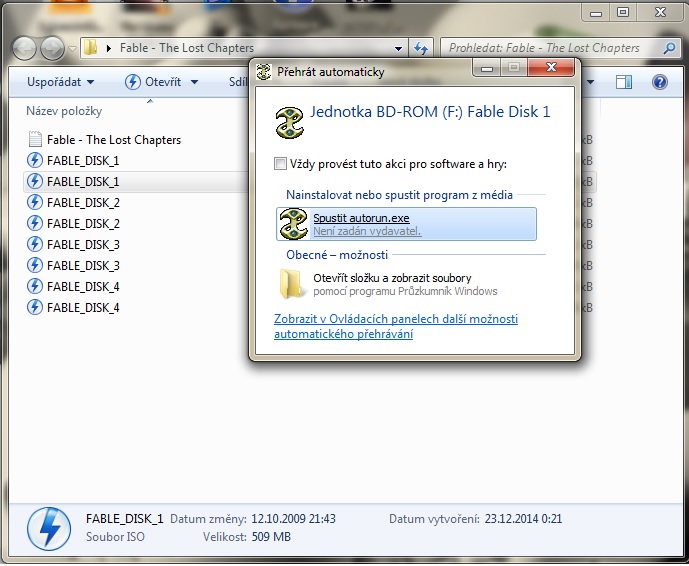The image size is (689, 566).
Task: Click the Fable icon of the autorun.exe option
Action: (x=293, y=224)
